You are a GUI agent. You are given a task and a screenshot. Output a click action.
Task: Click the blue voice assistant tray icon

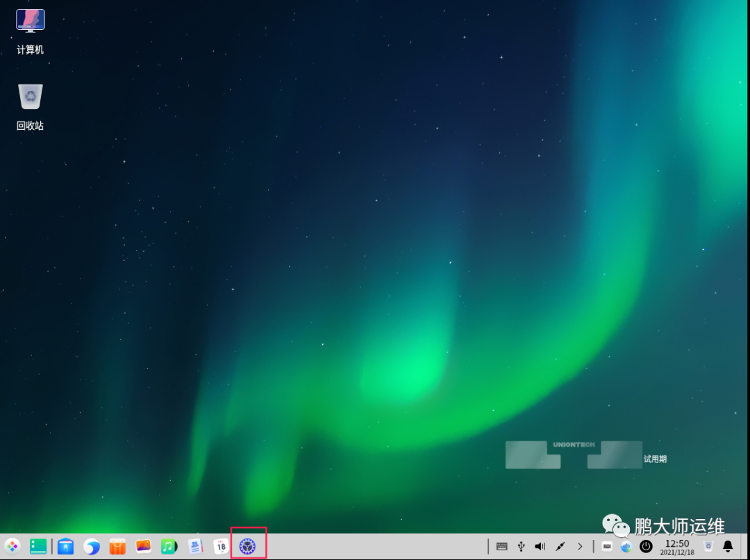[626, 546]
